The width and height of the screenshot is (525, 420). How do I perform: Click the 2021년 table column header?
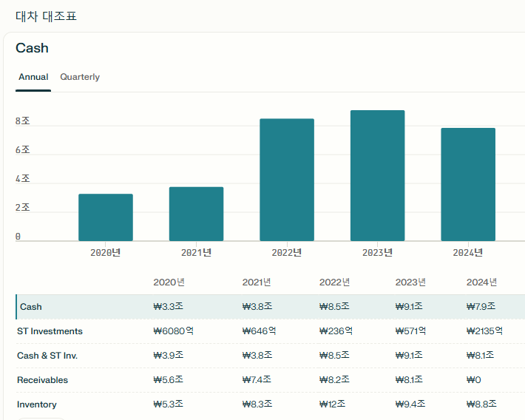257,282
